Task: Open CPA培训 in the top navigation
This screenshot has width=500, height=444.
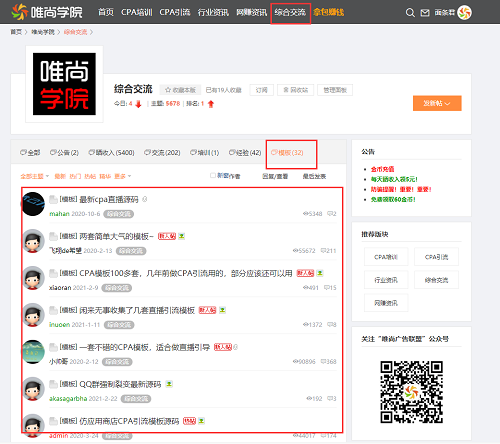Action: 137,12
